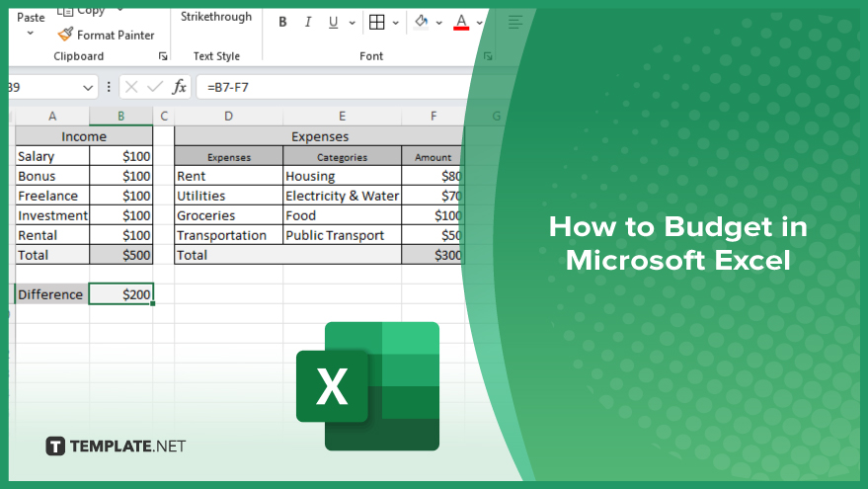Select the Investment cell
868x489 pixels.
point(52,215)
